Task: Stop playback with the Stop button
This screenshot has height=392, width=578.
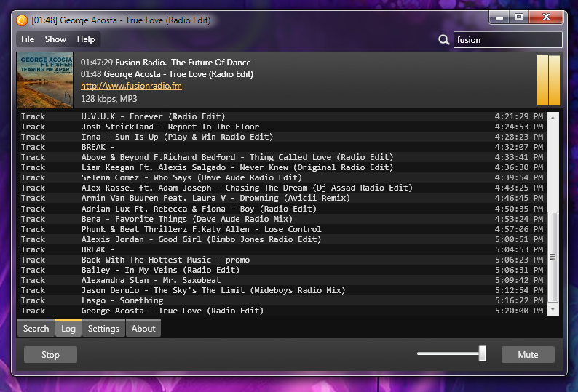Action: point(50,354)
